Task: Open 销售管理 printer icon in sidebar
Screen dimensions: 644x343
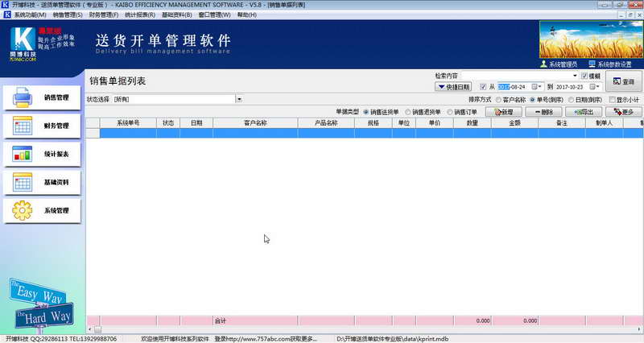Action: 23,97
